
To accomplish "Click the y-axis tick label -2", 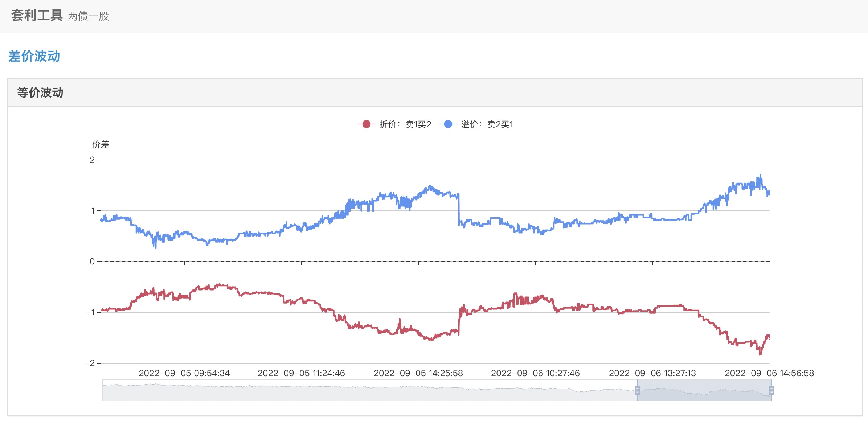I will 90,363.
